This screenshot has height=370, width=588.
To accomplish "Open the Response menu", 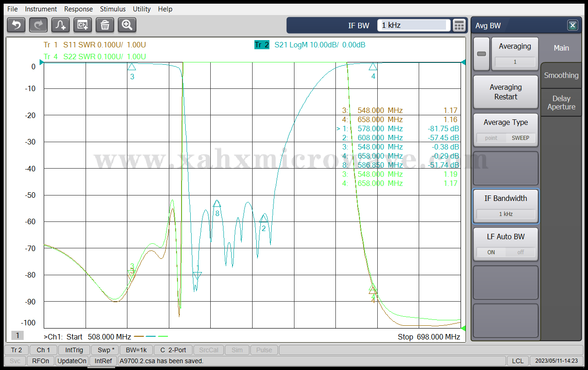I will click(78, 9).
